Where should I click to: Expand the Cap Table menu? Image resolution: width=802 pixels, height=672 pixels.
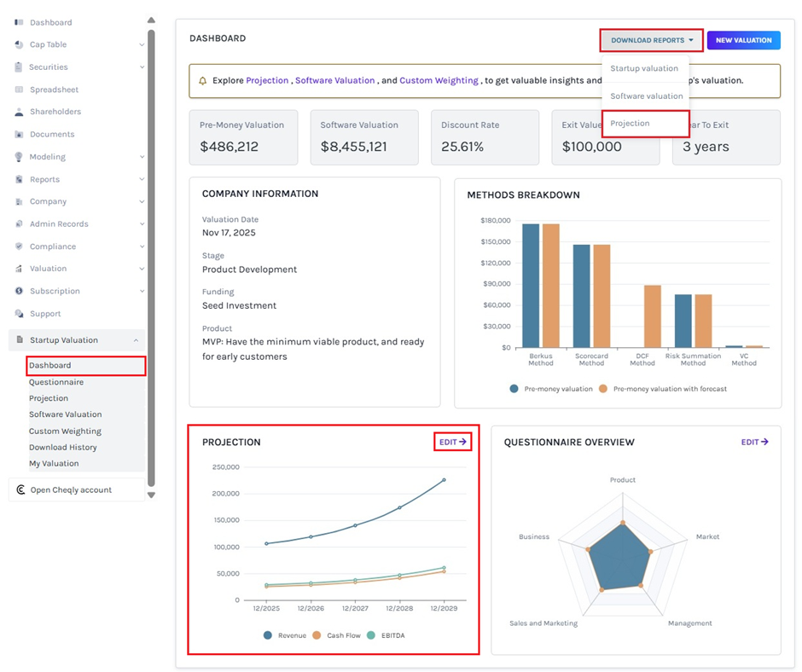[x=142, y=44]
